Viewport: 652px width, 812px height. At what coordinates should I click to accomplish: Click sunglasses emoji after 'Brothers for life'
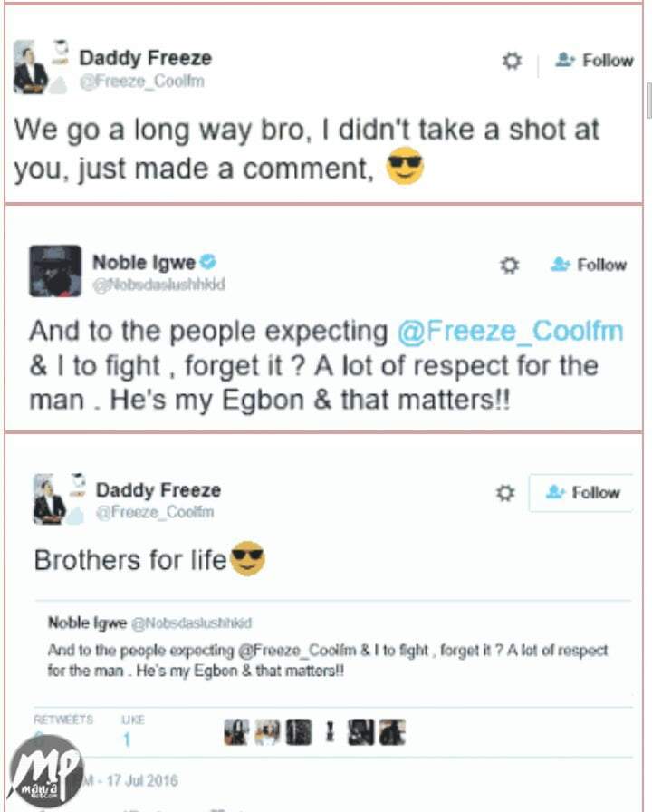[x=246, y=557]
